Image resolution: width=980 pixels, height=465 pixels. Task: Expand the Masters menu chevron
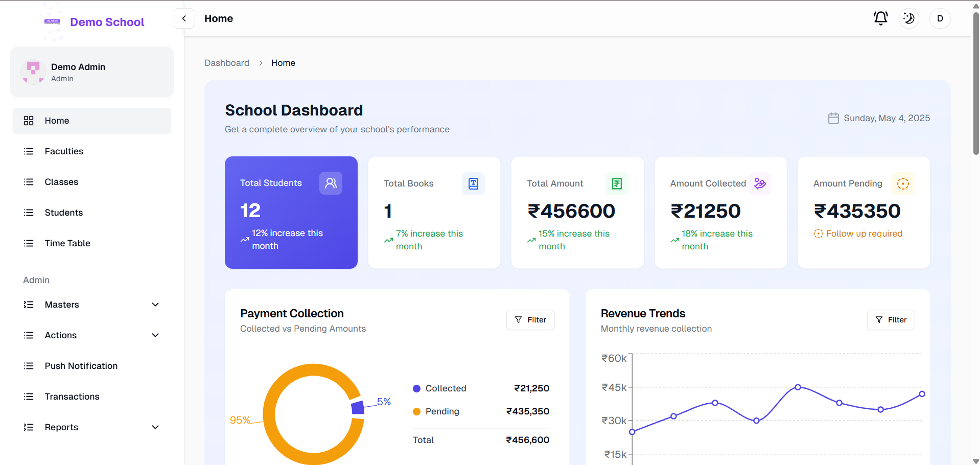[x=155, y=305]
